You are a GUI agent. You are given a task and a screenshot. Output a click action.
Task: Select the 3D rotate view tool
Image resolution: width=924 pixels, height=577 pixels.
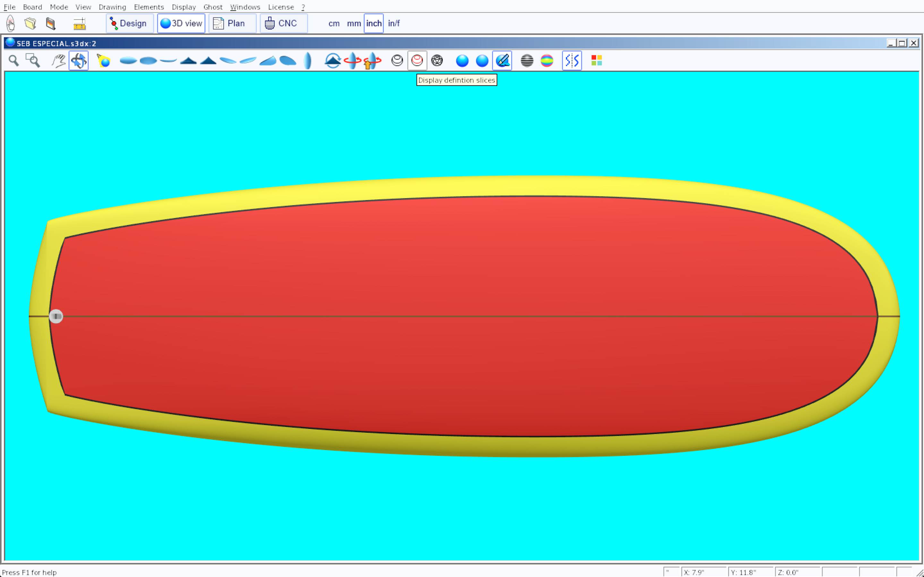79,60
